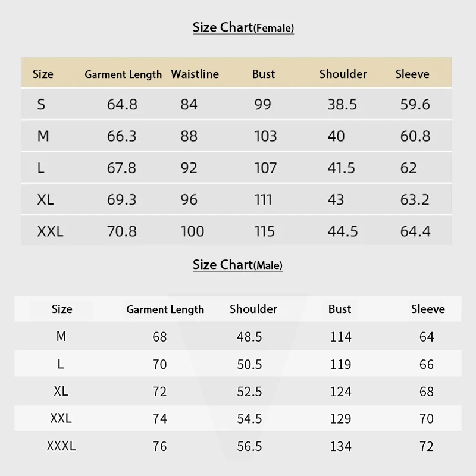Click the 63.2 sleeve value for XL

click(x=415, y=199)
